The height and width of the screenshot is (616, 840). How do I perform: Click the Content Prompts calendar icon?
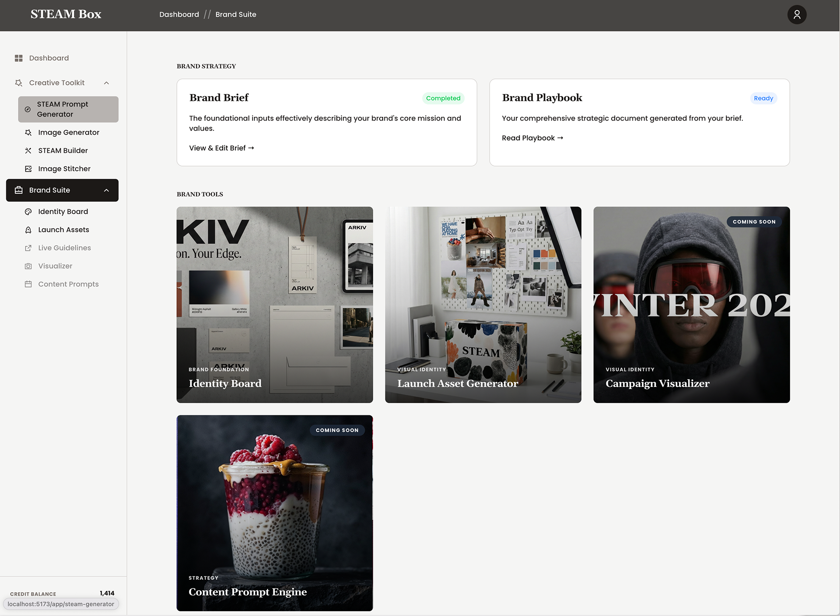pos(28,284)
